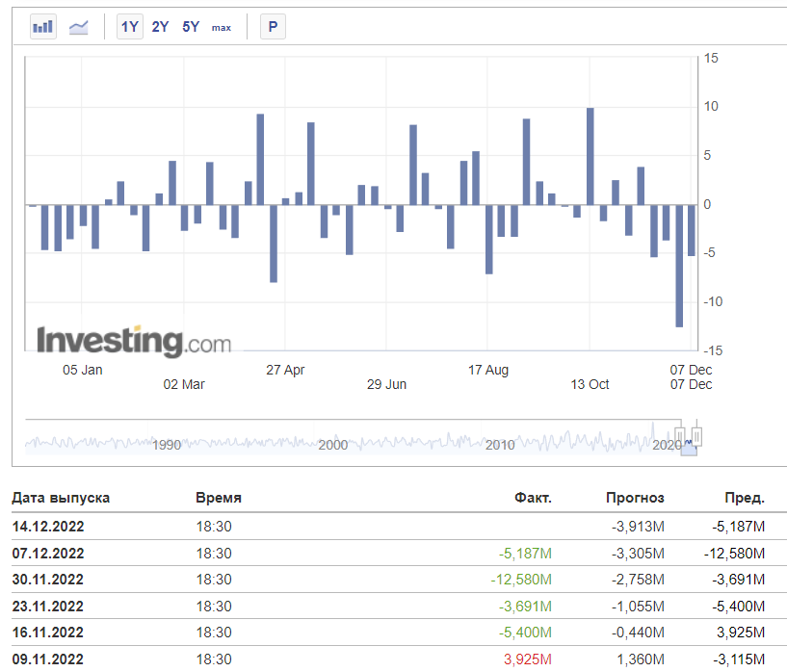This screenshot has height=672, width=787.
Task: Click the Дата выпуска column header
Action: 61,498
